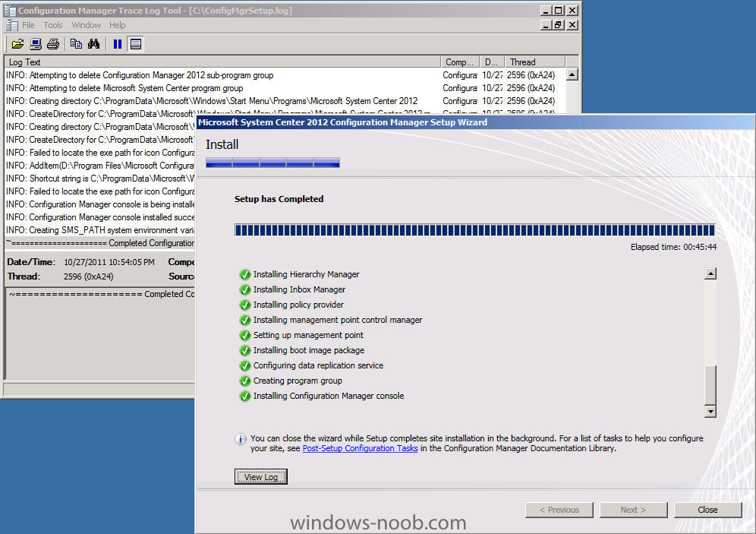Screen dimensions: 756x534
Task: Restore the inner log document window
Action: click(559, 25)
